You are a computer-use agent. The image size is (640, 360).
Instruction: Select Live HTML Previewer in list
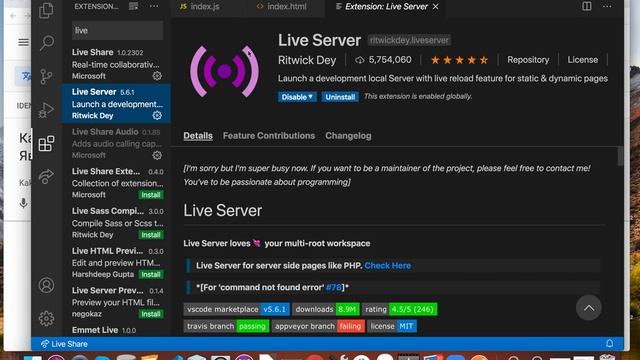[x=116, y=262]
